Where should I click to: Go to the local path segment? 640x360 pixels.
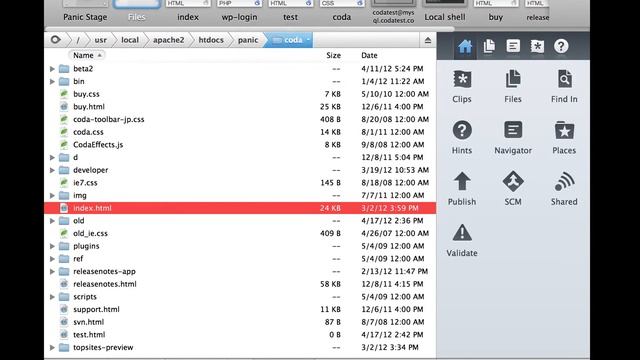(x=130, y=40)
